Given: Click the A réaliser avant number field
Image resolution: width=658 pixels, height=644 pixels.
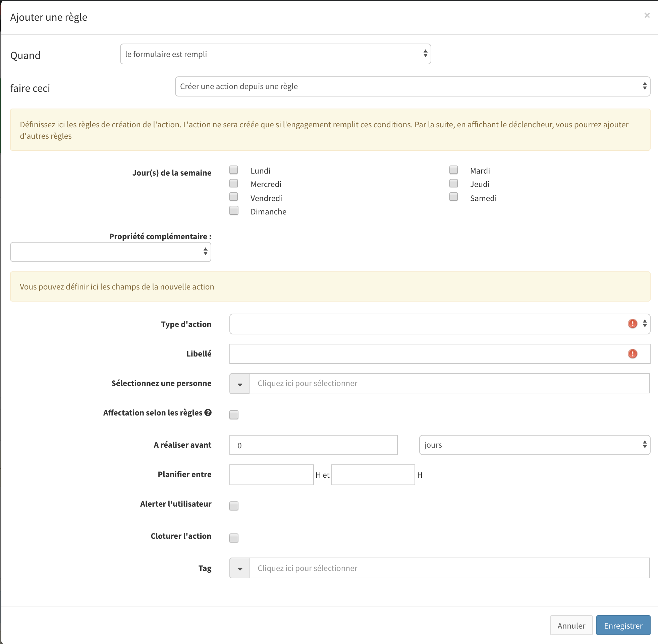Looking at the screenshot, I should pyautogui.click(x=313, y=445).
